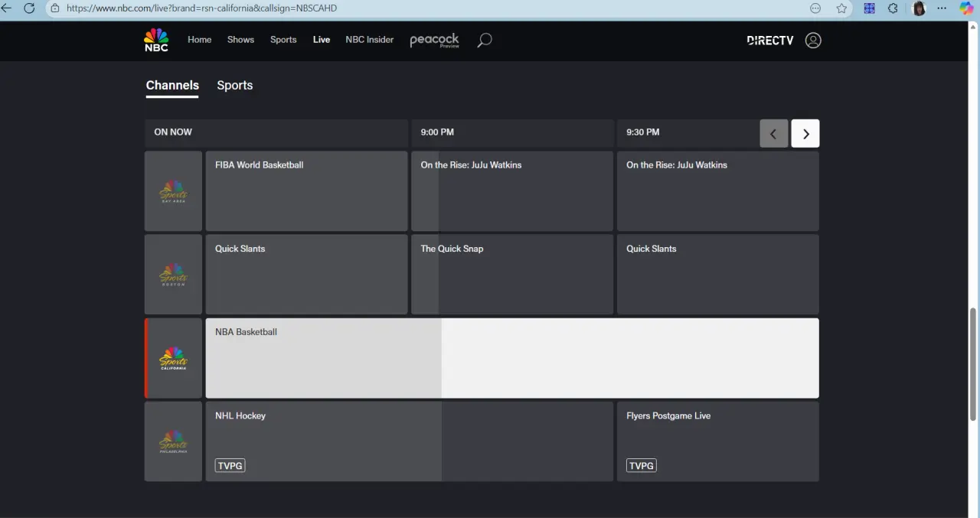Open the Live nav item
The height and width of the screenshot is (518, 980).
pyautogui.click(x=322, y=40)
